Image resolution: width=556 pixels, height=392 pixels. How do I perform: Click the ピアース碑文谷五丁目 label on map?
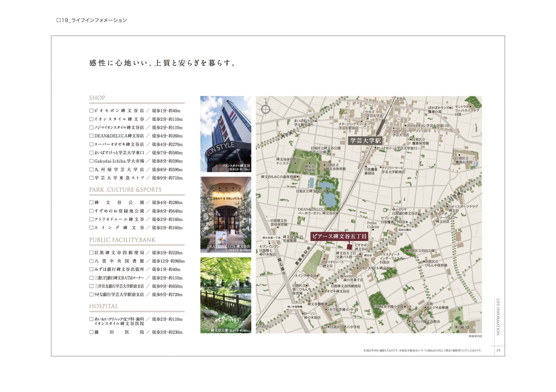pos(339,236)
